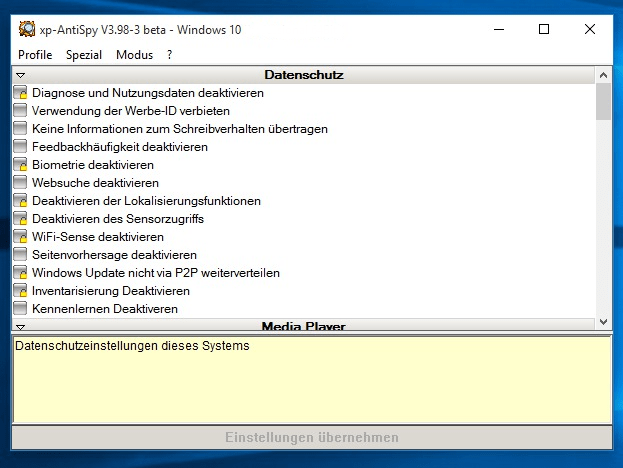The image size is (623, 468).
Task: Click scrollbar up arrow in settings list
Action: coord(603,75)
